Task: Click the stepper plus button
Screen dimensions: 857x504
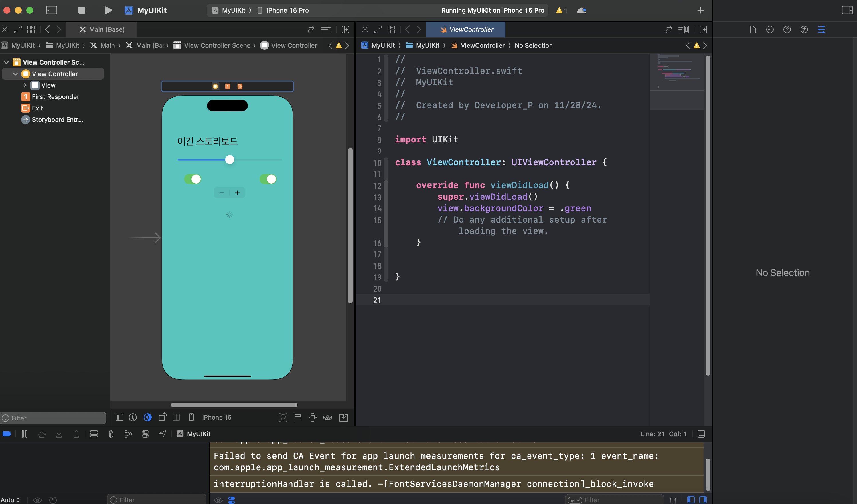Action: tap(237, 193)
